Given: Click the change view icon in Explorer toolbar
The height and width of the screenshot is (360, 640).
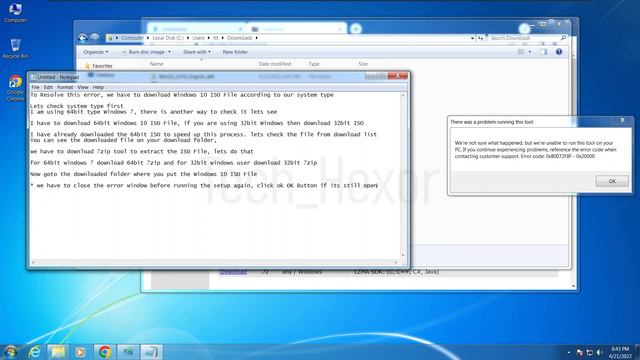Looking at the screenshot, I should pyautogui.click(x=521, y=52).
